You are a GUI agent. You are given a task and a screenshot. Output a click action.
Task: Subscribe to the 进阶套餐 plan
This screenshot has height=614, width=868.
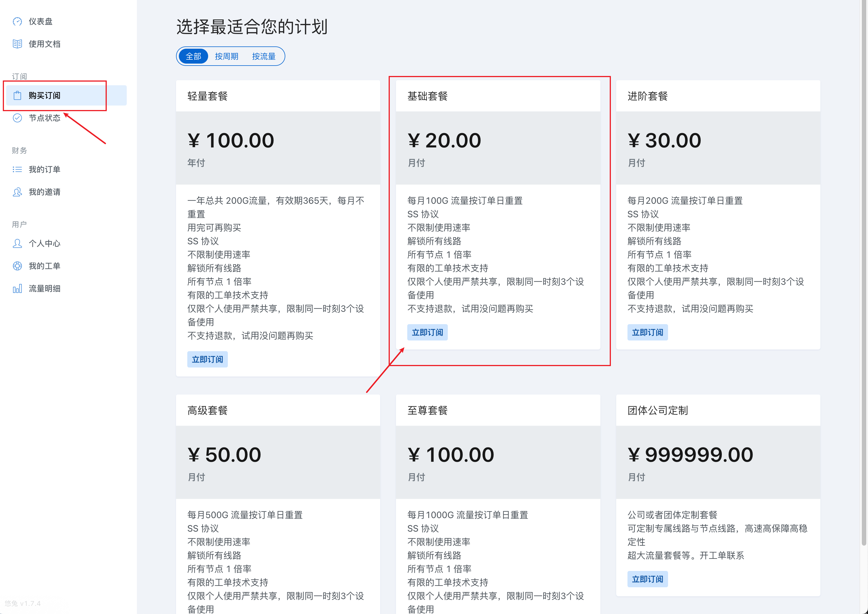point(647,332)
